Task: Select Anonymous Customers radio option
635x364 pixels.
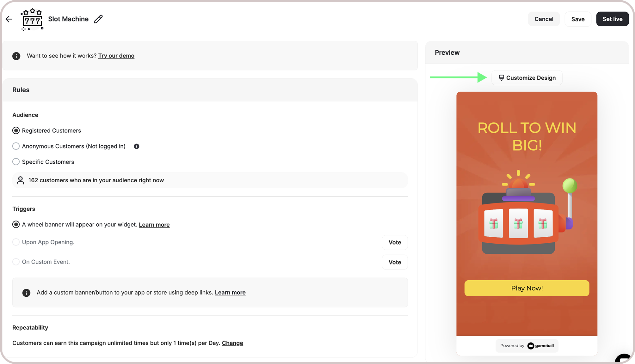Action: (16, 146)
